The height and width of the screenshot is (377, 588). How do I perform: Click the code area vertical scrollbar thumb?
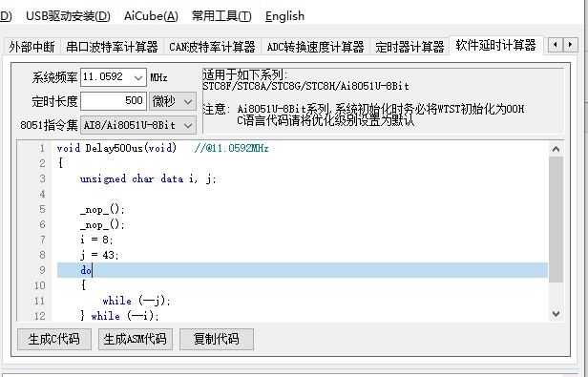coord(556,220)
